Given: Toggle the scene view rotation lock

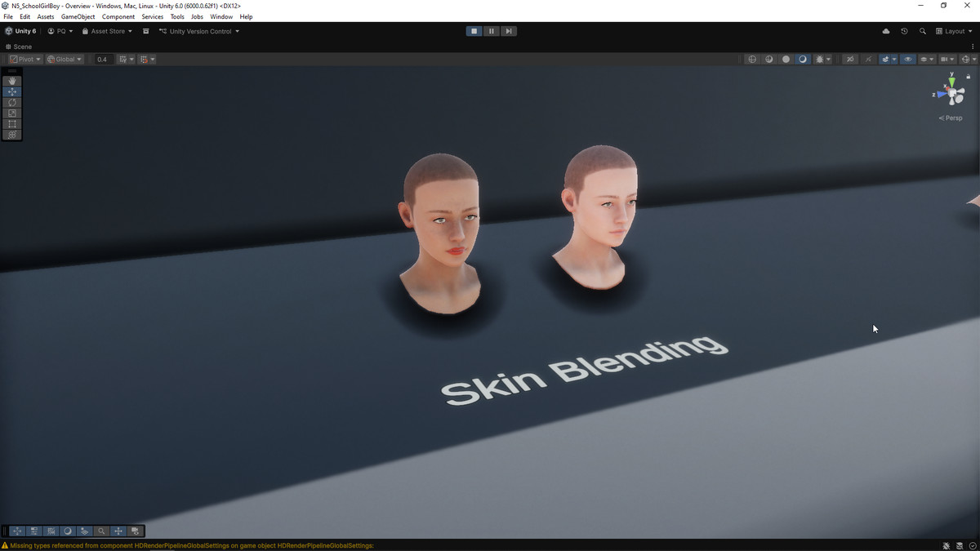Looking at the screenshot, I should pyautogui.click(x=968, y=77).
